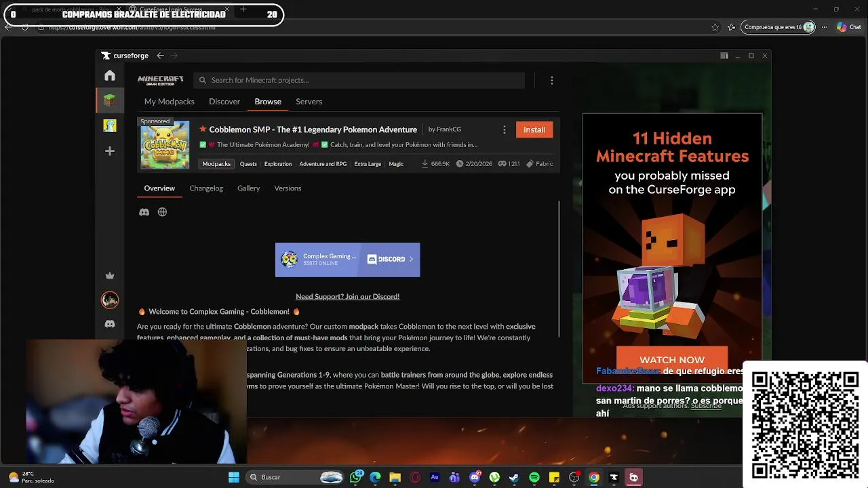
Task: Click the 666.9K downloads count
Action: [x=435, y=164]
